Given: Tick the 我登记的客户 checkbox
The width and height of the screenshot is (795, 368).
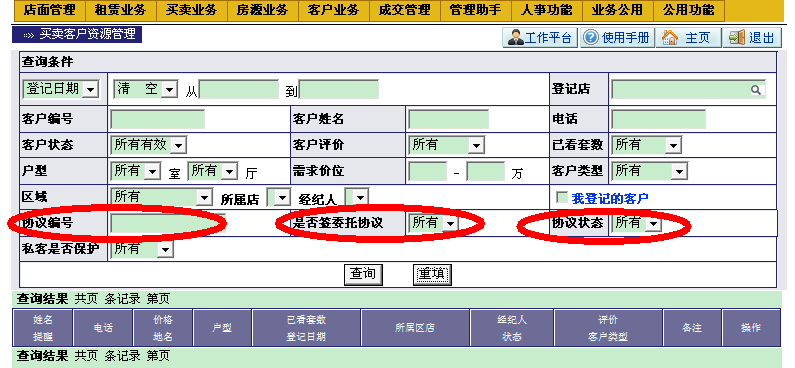Looking at the screenshot, I should coord(561,197).
